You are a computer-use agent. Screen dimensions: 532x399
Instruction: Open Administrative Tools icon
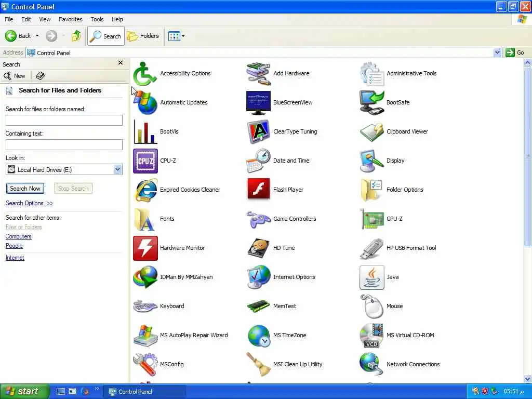(371, 73)
